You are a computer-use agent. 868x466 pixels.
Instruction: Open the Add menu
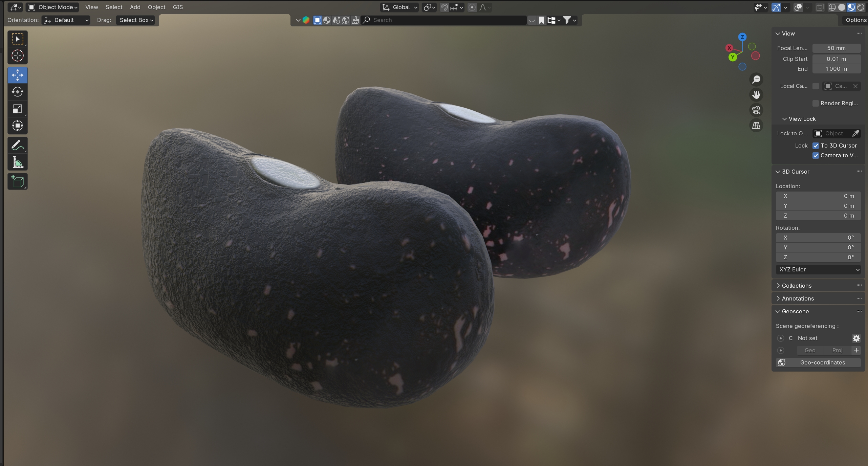135,7
